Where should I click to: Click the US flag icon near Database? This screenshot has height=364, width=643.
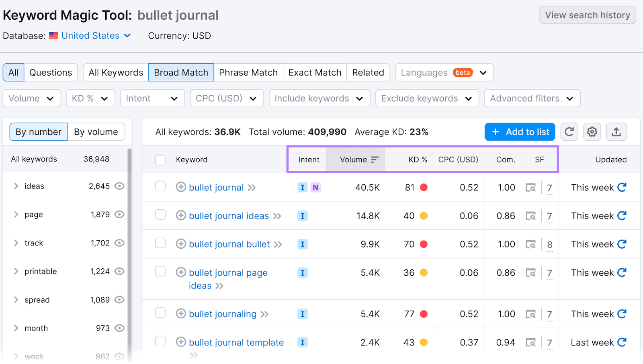[54, 35]
